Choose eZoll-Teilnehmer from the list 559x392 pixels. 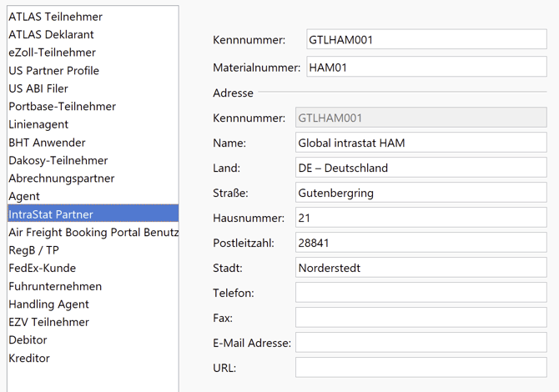point(52,53)
